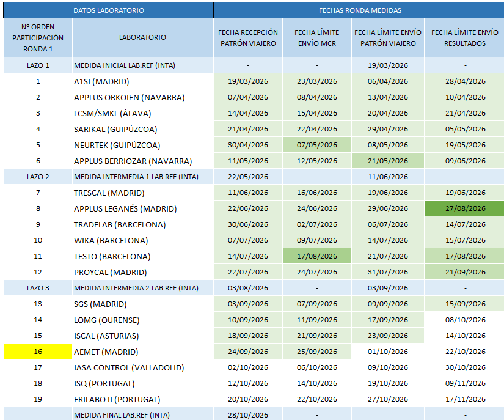The height and width of the screenshot is (420, 504).
Task: Select 21/05/2026 in APPLUS BERRIOZAR row
Action: pos(388,161)
